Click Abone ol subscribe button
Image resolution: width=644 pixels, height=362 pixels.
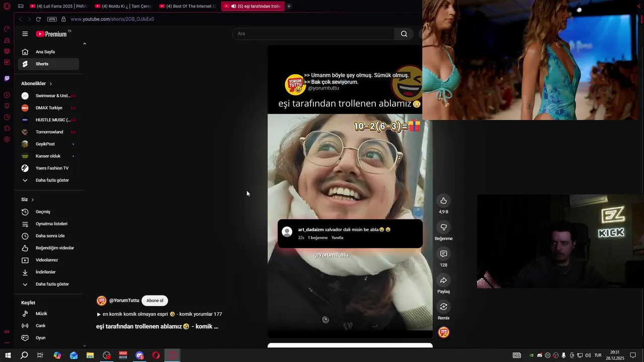coord(154,301)
